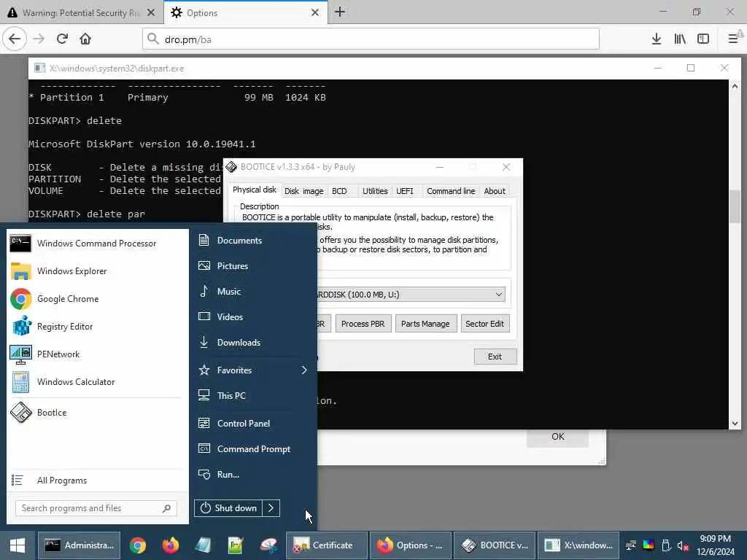This screenshot has width=747, height=560.
Task: Click the Firefox address bar
Action: [371, 39]
